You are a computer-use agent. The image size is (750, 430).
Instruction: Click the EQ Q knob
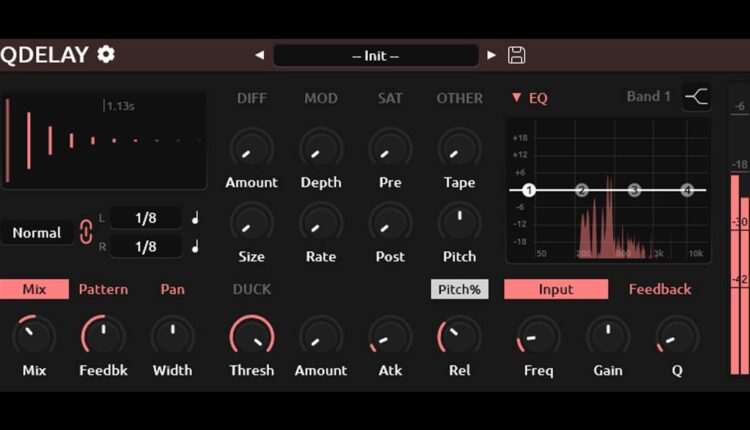(x=677, y=337)
